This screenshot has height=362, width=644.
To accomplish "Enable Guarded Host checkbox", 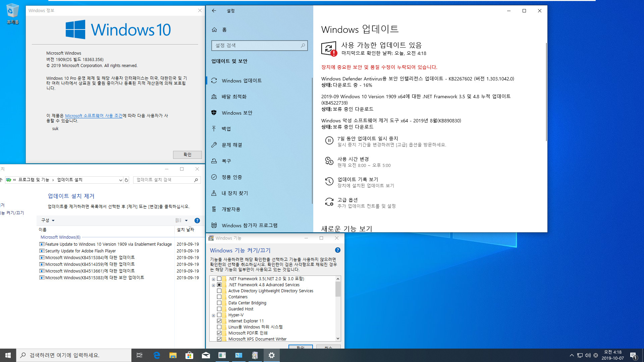I will coord(219,309).
